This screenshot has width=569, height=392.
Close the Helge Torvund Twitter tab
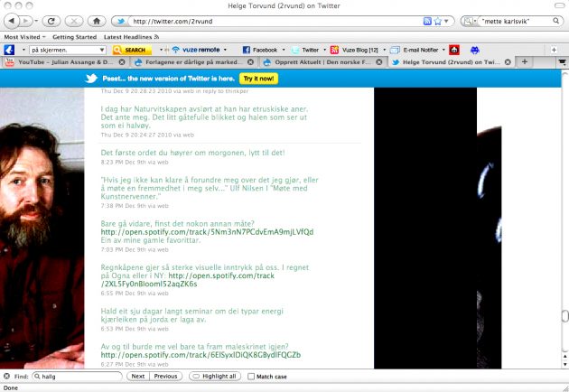pos(508,62)
